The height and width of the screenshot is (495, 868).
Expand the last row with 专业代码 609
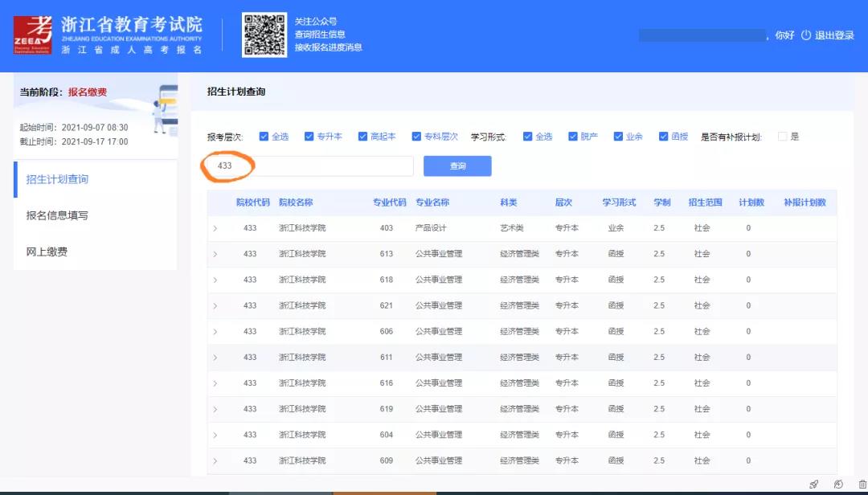pos(215,461)
